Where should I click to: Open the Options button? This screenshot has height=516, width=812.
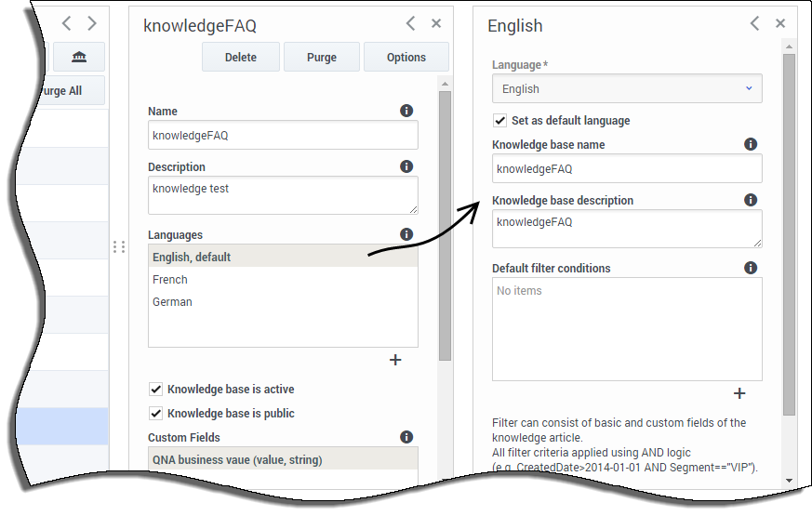406,57
